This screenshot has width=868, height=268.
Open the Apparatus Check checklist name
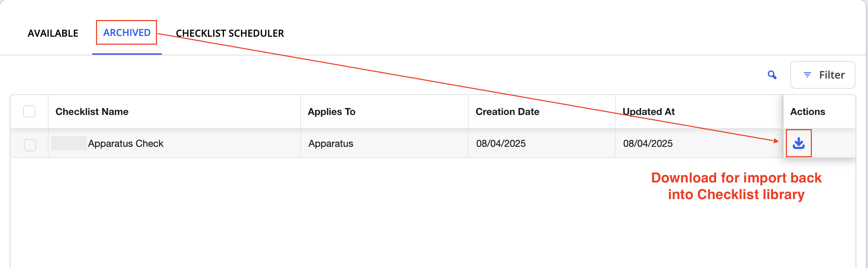tap(125, 143)
